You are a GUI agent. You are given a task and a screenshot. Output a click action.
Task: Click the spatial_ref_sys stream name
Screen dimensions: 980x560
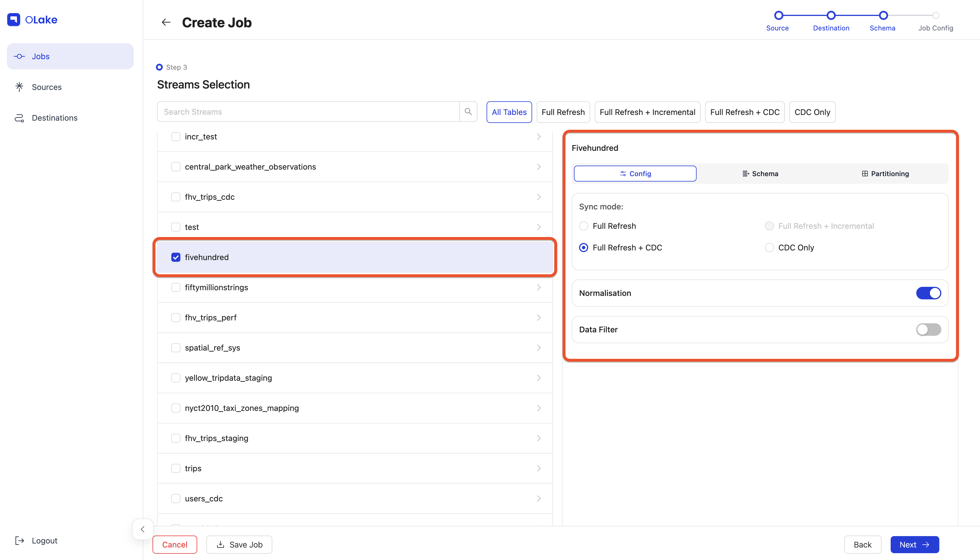click(x=212, y=348)
